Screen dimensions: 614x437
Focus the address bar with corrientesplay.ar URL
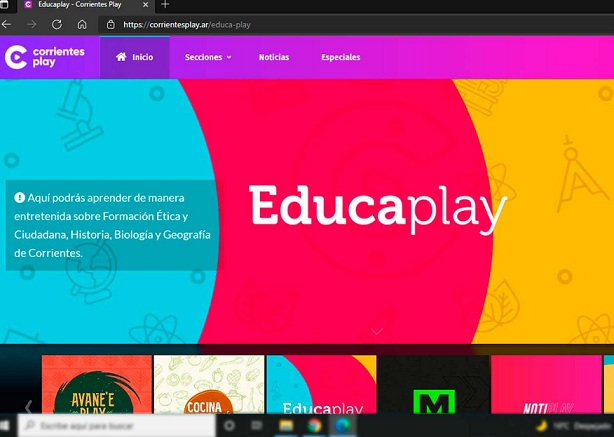click(x=356, y=25)
